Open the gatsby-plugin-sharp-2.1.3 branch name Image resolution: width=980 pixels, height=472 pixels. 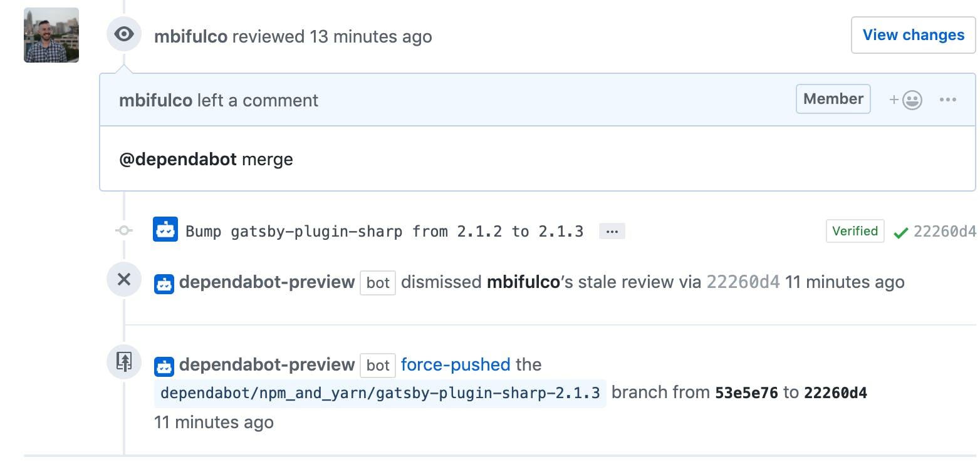[x=380, y=393]
